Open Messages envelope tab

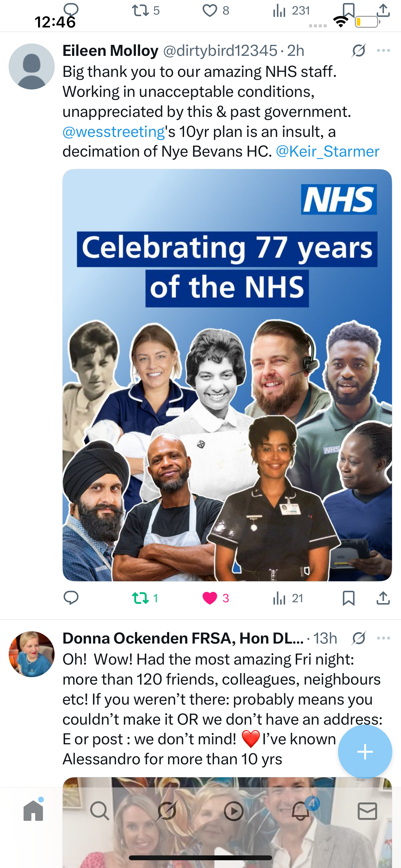coord(367,811)
